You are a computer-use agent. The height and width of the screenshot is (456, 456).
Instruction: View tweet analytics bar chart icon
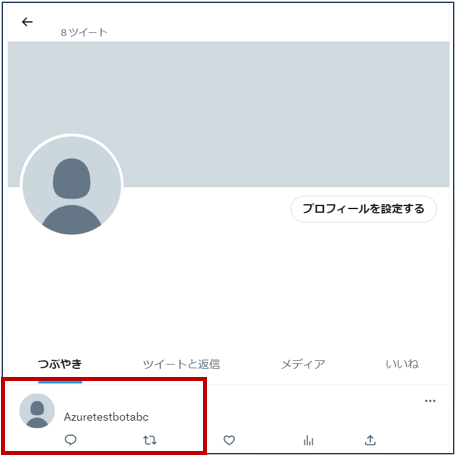pos(308,440)
